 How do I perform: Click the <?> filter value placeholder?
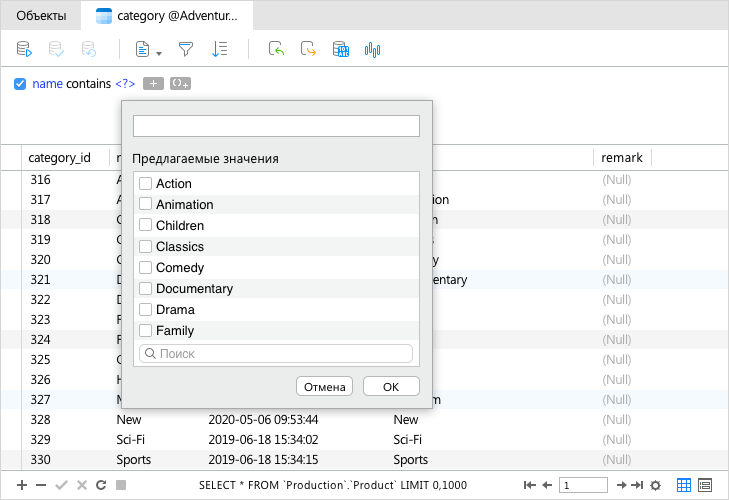[x=125, y=84]
